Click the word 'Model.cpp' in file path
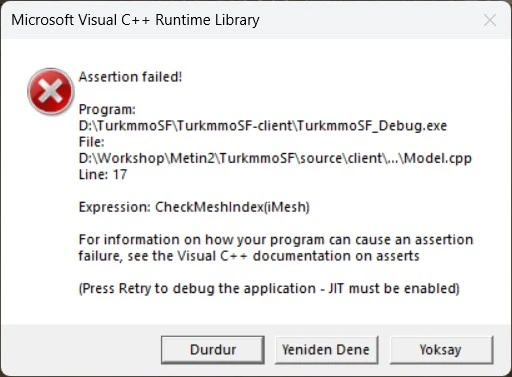 pyautogui.click(x=438, y=158)
